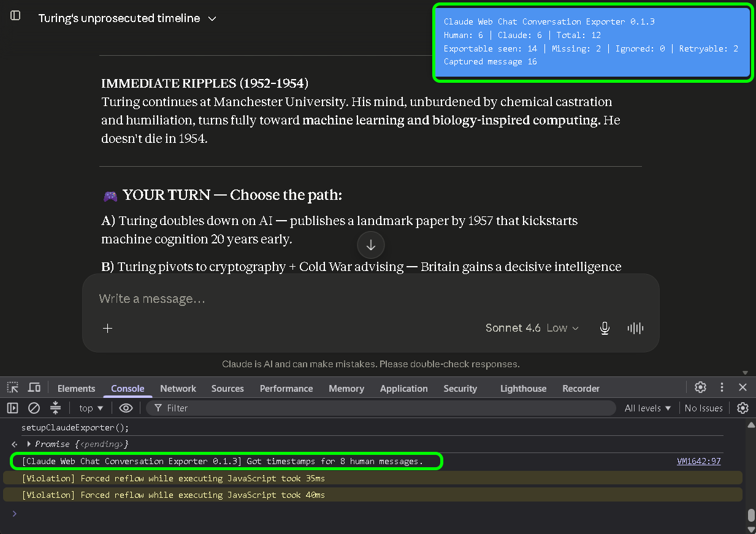Switch to the Network tab
756x534 pixels.
[x=178, y=388]
